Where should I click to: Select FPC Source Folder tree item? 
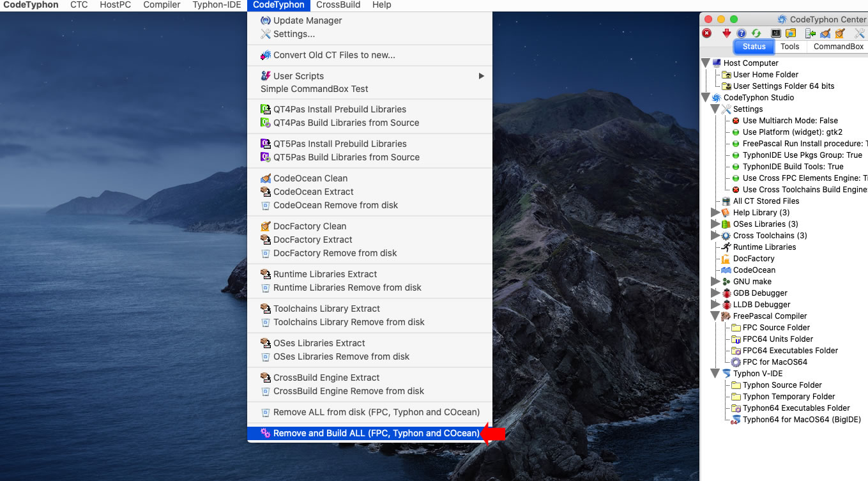pyautogui.click(x=776, y=328)
